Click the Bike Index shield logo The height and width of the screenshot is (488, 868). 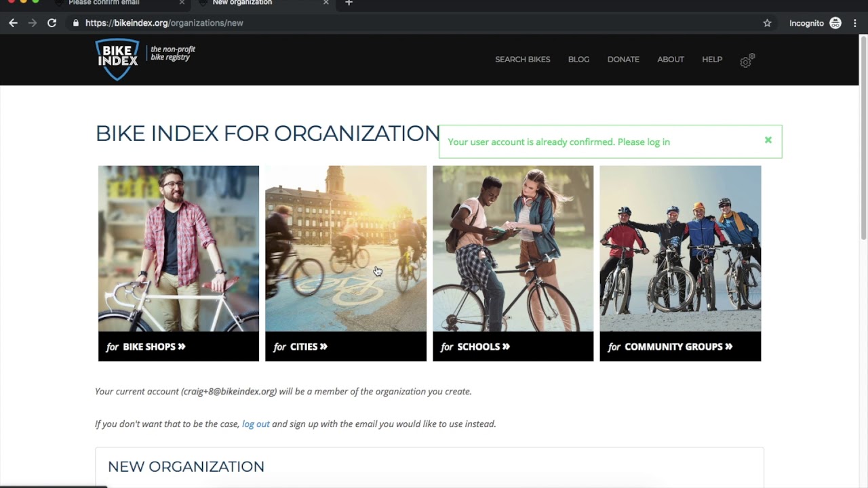117,60
